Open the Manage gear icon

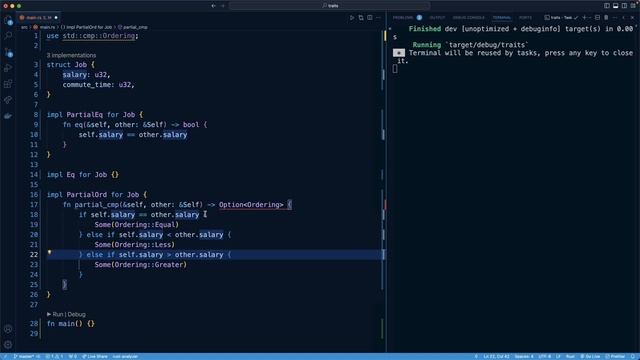(x=8, y=344)
